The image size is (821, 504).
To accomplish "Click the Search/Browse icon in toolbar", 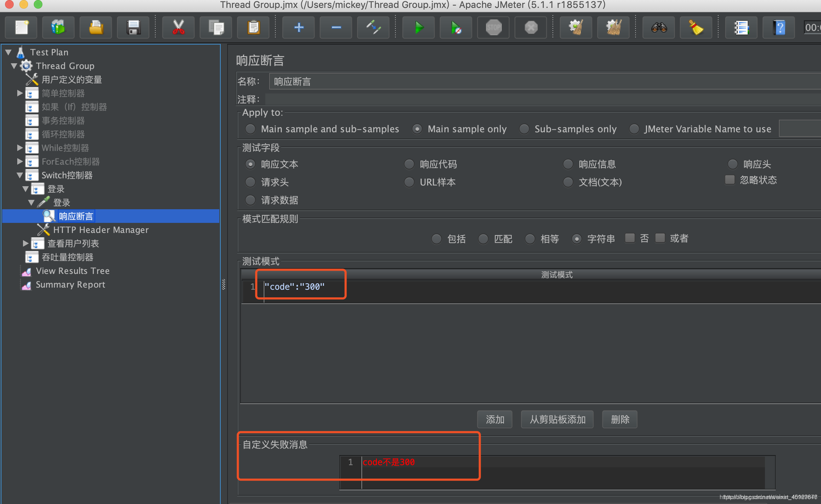I will pos(657,28).
